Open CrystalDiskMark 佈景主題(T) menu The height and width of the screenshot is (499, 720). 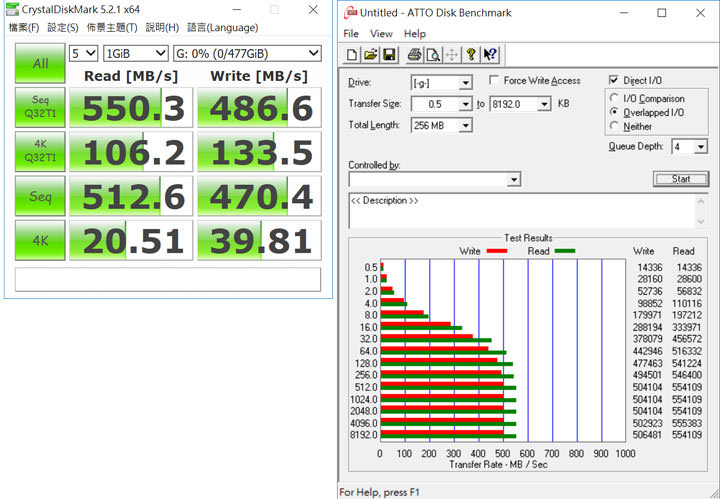112,28
